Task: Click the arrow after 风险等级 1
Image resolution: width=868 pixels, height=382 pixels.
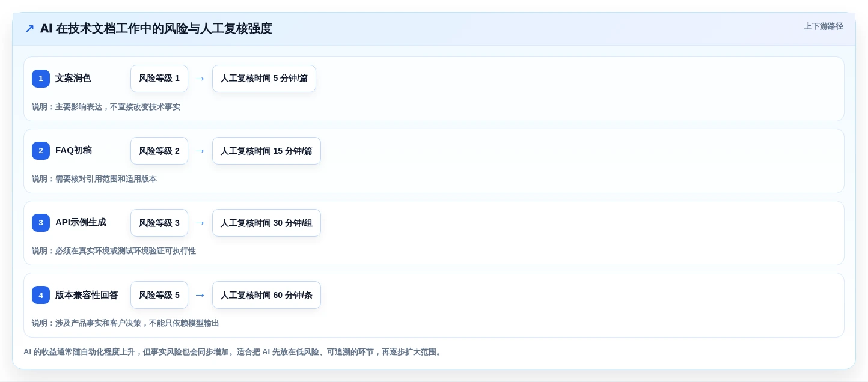Action: pos(200,79)
